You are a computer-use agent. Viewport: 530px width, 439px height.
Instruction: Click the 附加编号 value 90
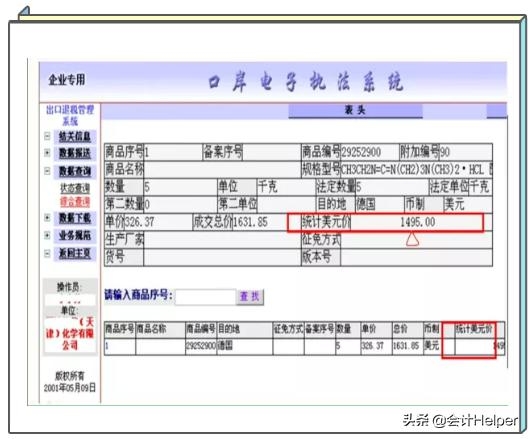point(444,152)
